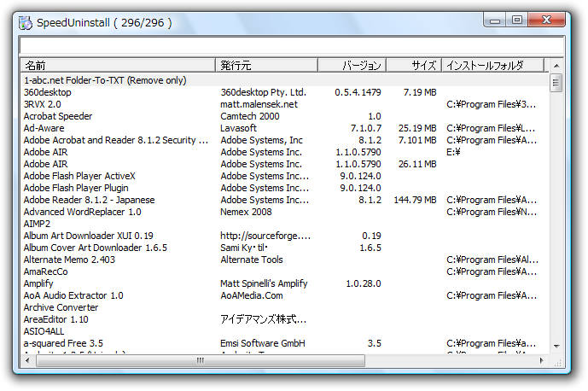Select the AmaRecCo entry
The height and width of the screenshot is (391, 588).
coord(45,271)
